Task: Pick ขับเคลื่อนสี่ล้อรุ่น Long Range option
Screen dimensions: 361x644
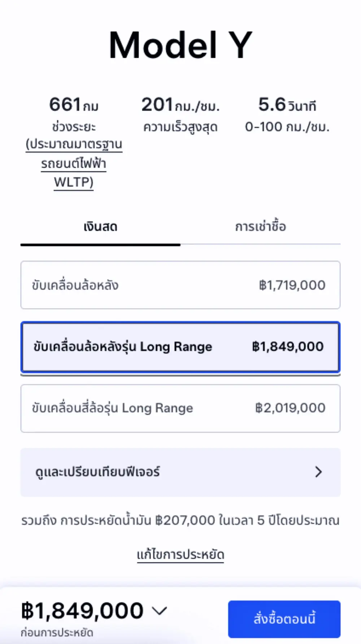Action: [180, 408]
